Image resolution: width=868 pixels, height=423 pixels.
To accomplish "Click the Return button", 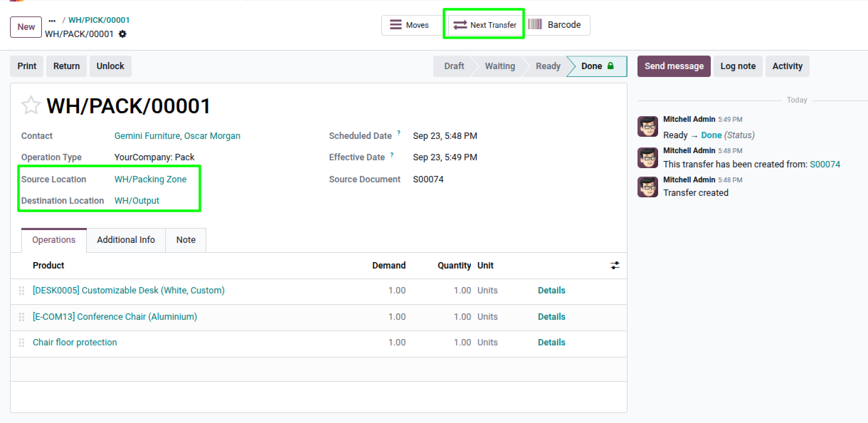I will (67, 66).
